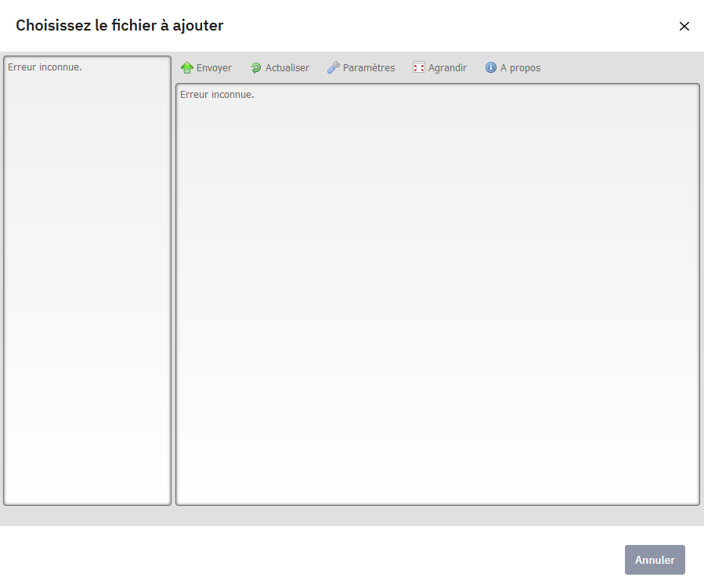The width and height of the screenshot is (704, 588).
Task: Click the A propos info icon
Action: coord(491,67)
